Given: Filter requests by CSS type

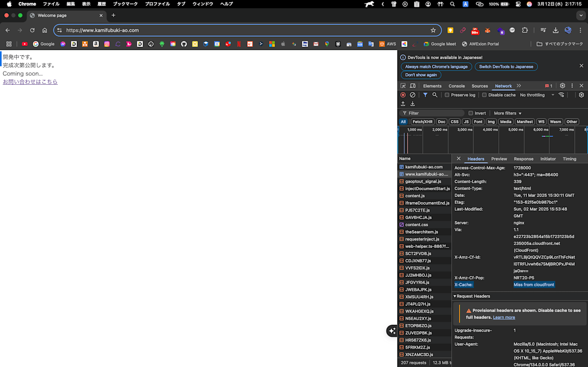Looking at the screenshot, I should 455,122.
